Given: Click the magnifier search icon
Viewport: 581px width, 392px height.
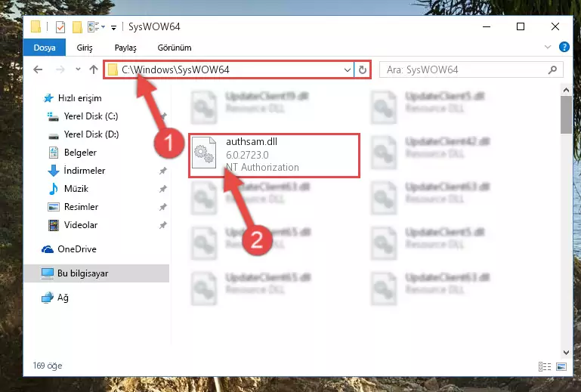Looking at the screenshot, I should coord(552,69).
